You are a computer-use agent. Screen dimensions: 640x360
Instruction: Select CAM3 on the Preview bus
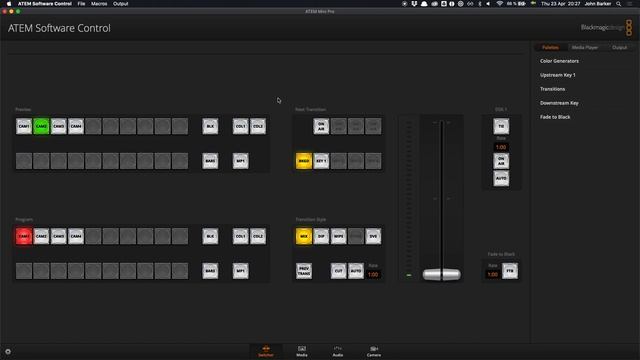click(x=58, y=126)
